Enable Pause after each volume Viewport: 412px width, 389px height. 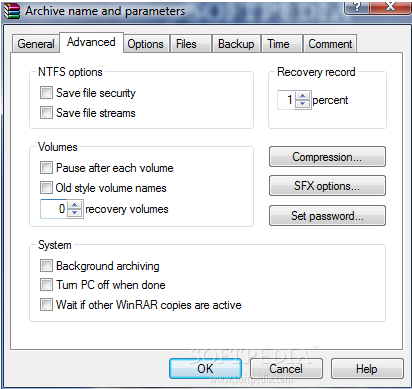(46, 167)
